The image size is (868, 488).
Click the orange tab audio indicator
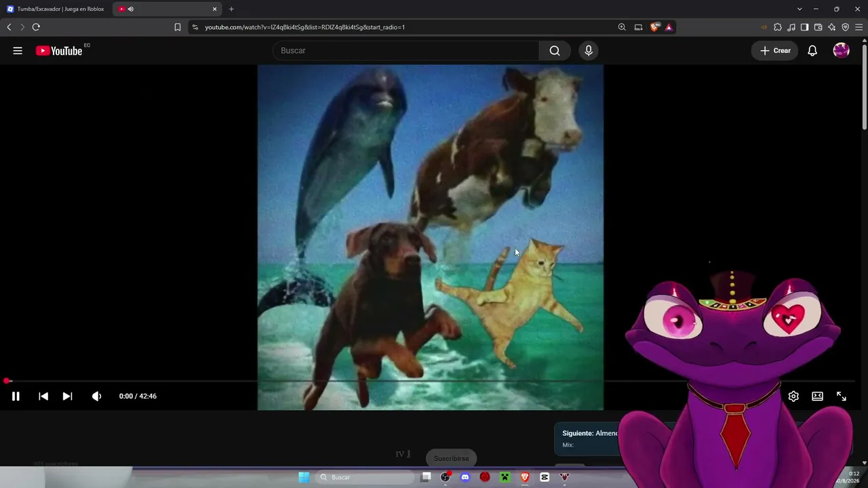click(764, 27)
